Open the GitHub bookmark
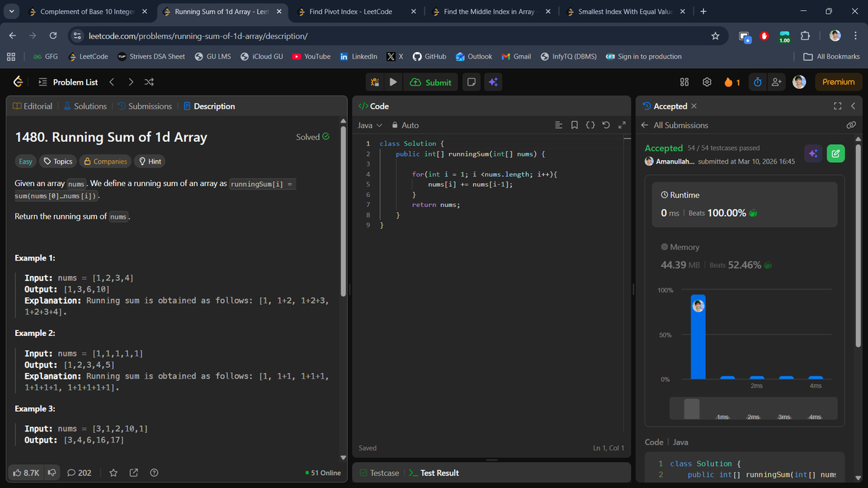868x488 pixels. [x=428, y=56]
